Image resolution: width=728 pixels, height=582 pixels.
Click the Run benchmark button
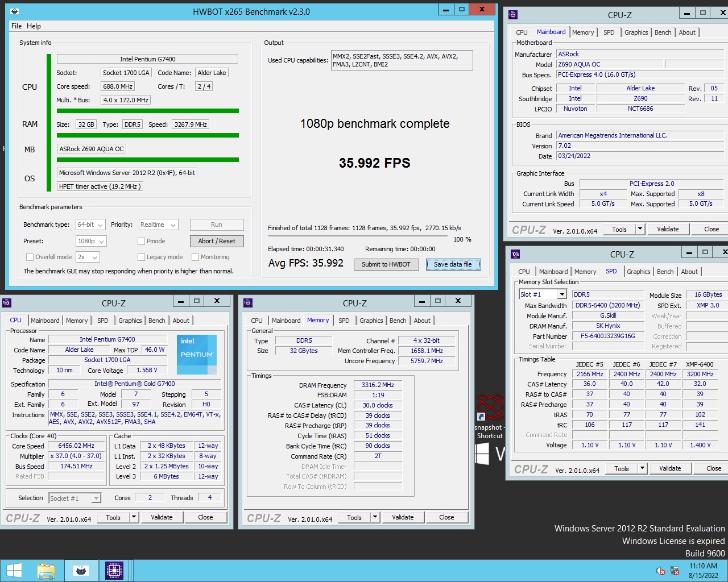pos(217,225)
